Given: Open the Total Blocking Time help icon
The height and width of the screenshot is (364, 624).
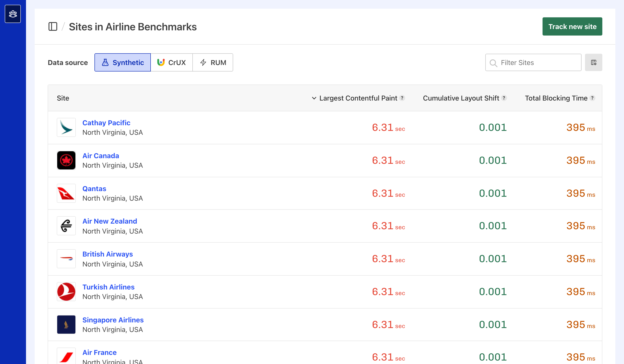Looking at the screenshot, I should click(x=592, y=98).
